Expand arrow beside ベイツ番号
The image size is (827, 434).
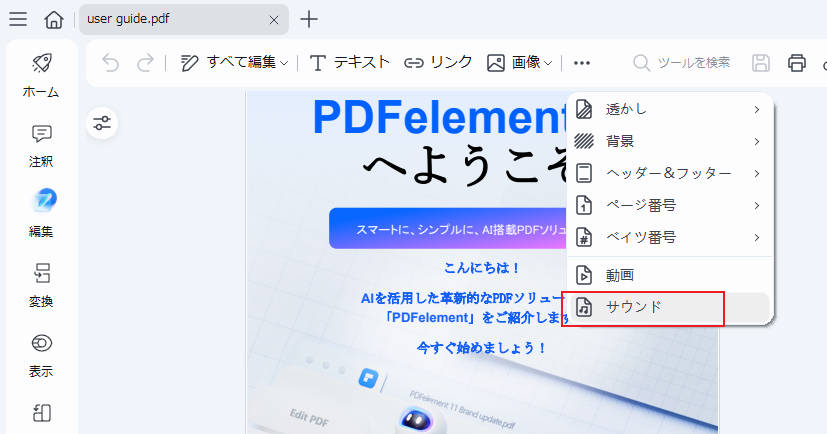click(x=757, y=238)
